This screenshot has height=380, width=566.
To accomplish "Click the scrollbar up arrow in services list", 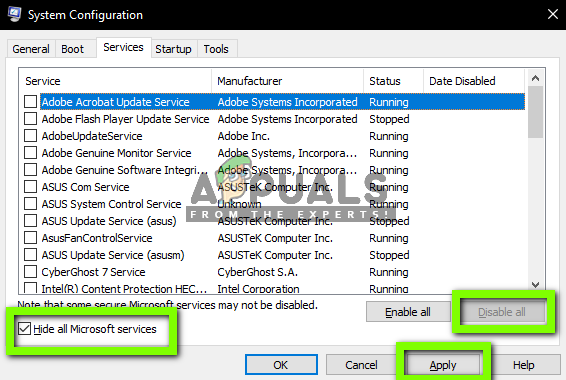I will point(535,78).
